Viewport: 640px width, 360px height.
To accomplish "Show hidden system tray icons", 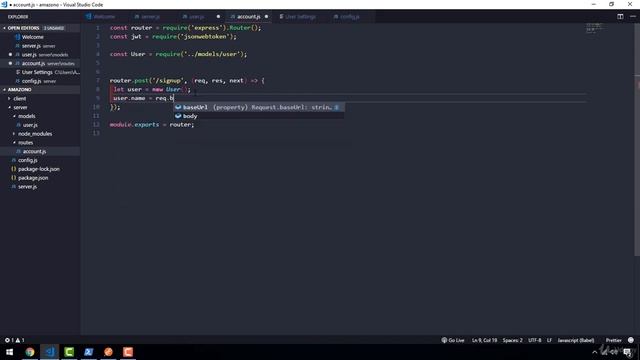I will click(x=594, y=352).
